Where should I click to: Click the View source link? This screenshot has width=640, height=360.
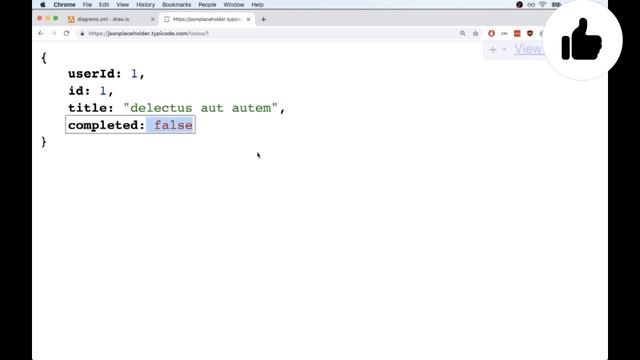pos(529,49)
